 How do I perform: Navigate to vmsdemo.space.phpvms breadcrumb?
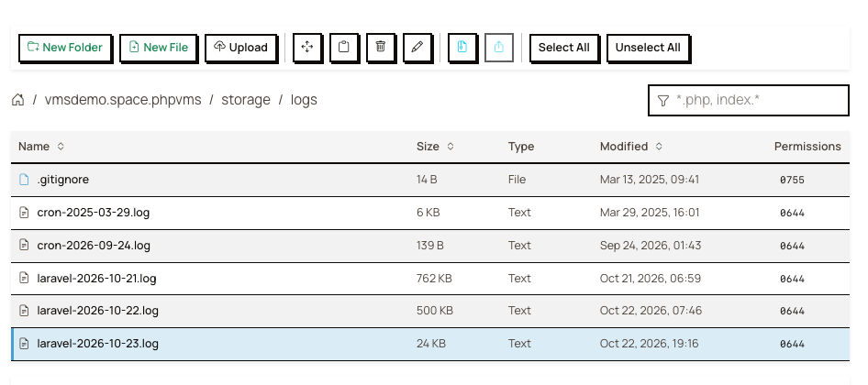(x=123, y=100)
